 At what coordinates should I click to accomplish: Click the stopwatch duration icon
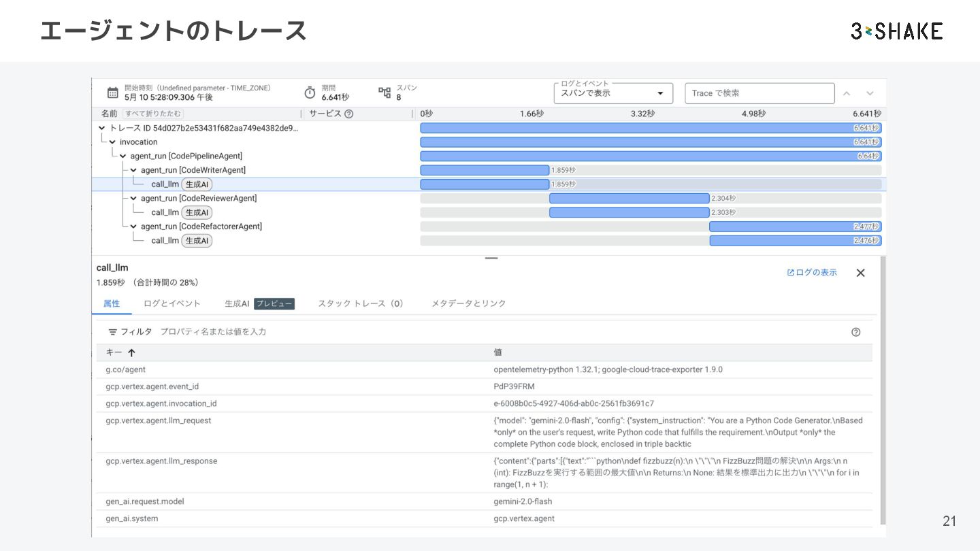(310, 93)
